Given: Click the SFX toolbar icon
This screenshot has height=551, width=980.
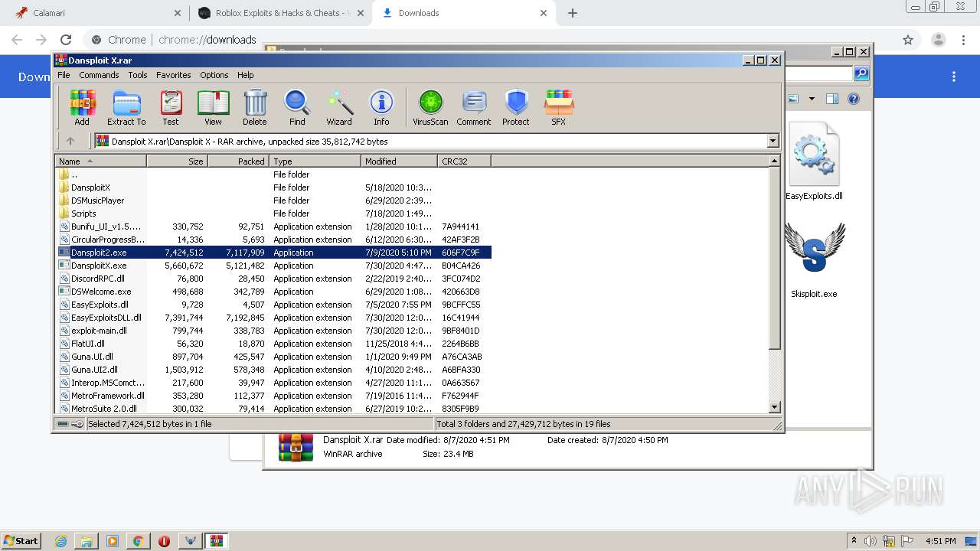Looking at the screenshot, I should click(x=559, y=108).
